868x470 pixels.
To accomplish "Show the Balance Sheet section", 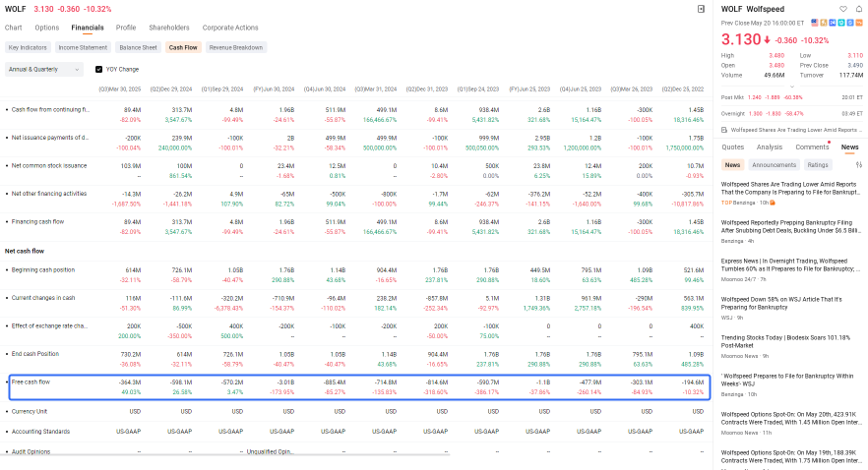I will pos(139,47).
